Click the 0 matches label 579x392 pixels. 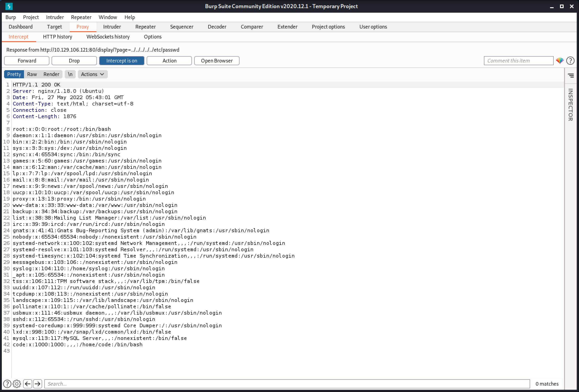coord(547,384)
